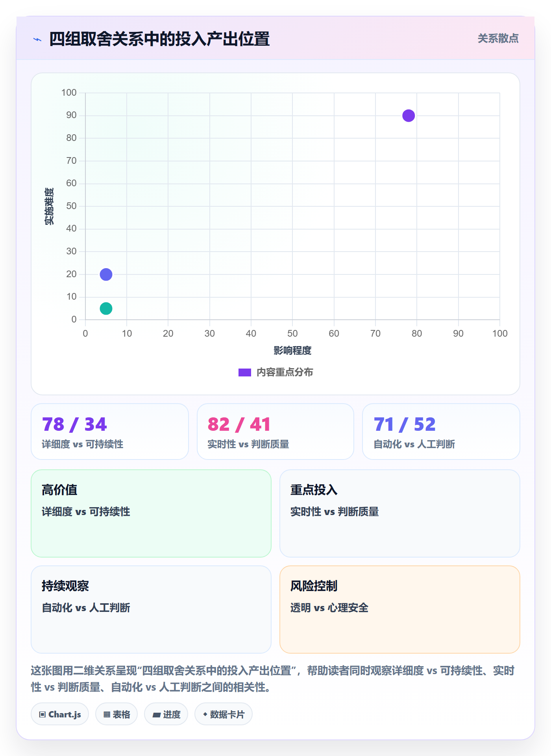Click the 内容重点分布 legend label
The height and width of the screenshot is (756, 551).
point(285,372)
